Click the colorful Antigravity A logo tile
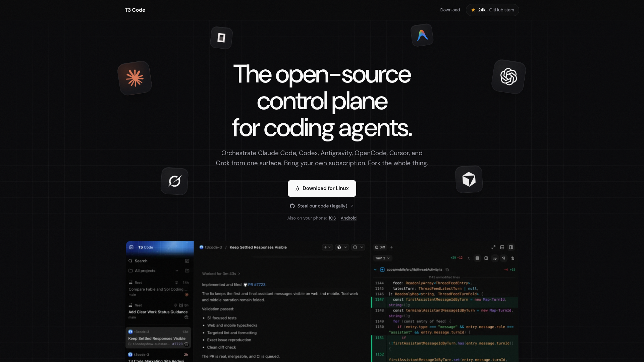 422,35
